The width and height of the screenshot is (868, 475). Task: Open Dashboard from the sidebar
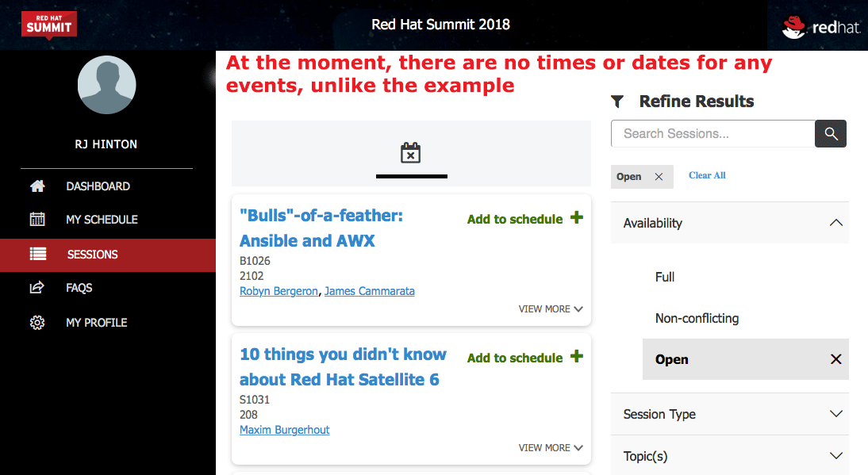(x=98, y=186)
